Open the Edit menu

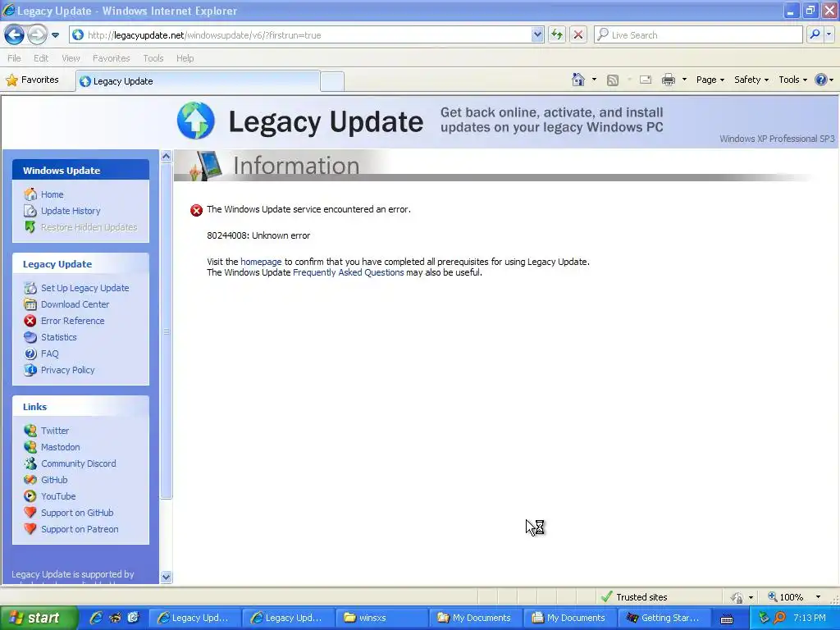coord(41,58)
